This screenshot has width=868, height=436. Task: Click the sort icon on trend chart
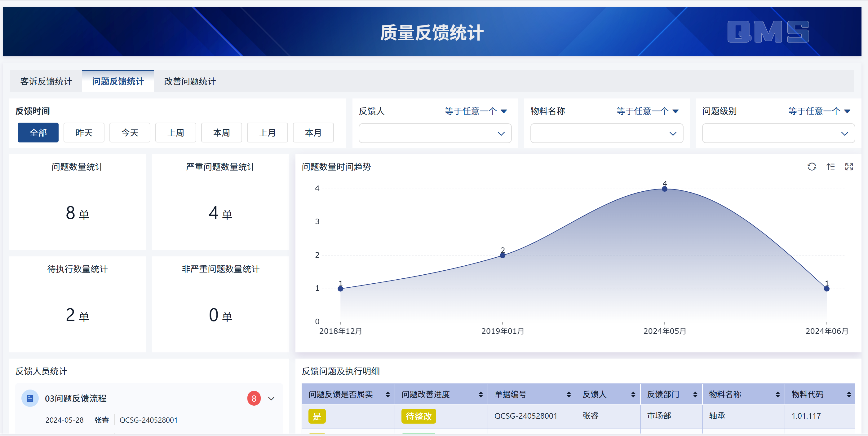tap(830, 167)
